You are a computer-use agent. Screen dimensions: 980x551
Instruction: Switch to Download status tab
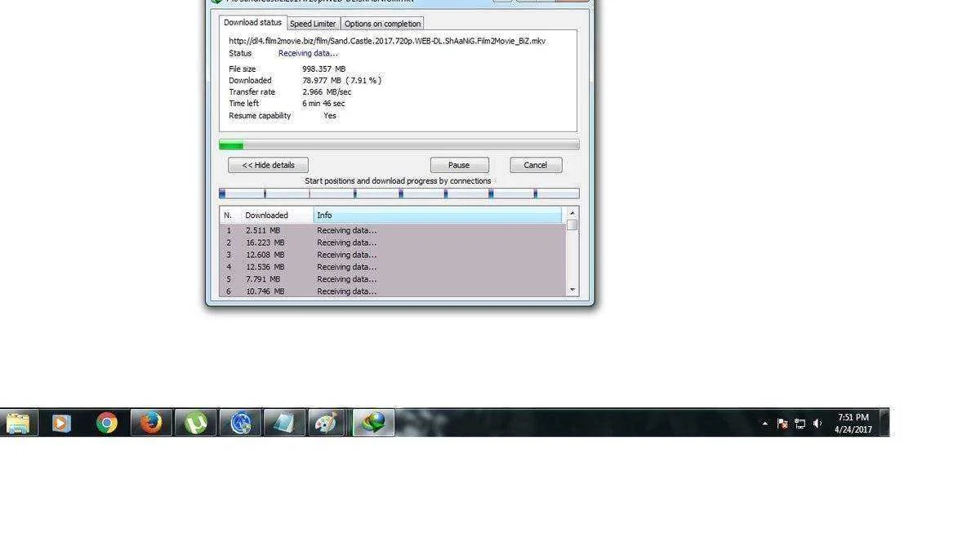click(x=253, y=23)
